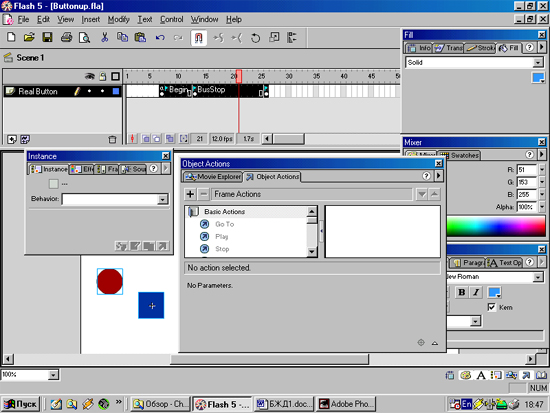Image resolution: width=550 pixels, height=413 pixels.
Task: Enable the Kern checkbox
Action: [492, 307]
